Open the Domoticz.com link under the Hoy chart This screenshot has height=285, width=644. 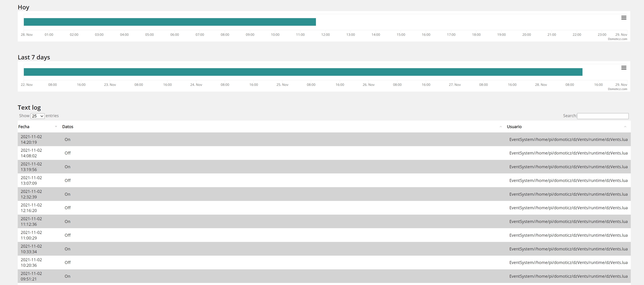pos(618,39)
